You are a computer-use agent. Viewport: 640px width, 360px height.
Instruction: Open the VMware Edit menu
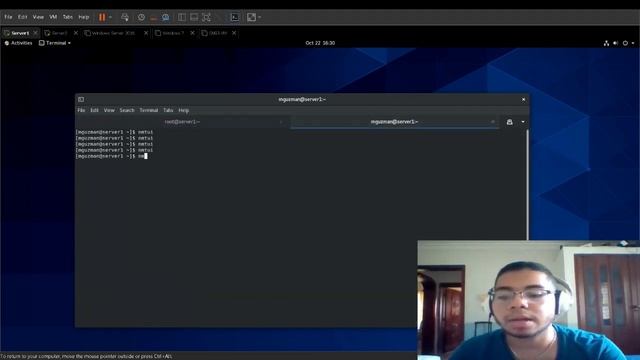pyautogui.click(x=22, y=17)
